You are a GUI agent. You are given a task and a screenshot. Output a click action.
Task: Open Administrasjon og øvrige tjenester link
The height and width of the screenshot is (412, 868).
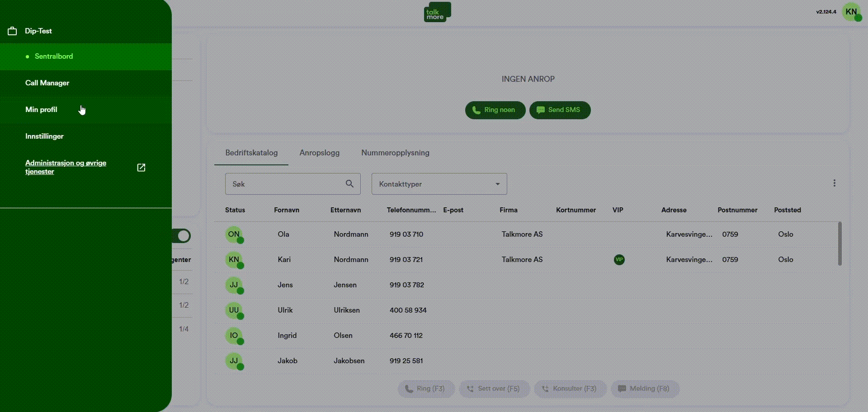coord(66,167)
